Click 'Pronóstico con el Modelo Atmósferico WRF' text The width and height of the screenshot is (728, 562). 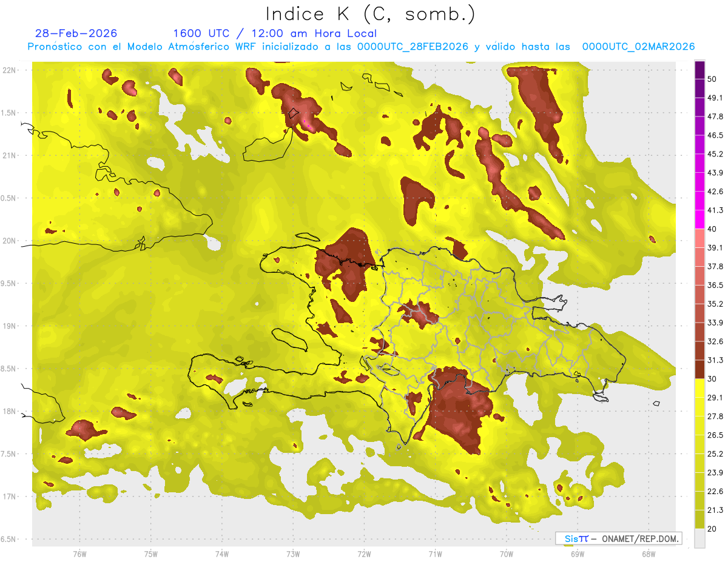pyautogui.click(x=143, y=47)
